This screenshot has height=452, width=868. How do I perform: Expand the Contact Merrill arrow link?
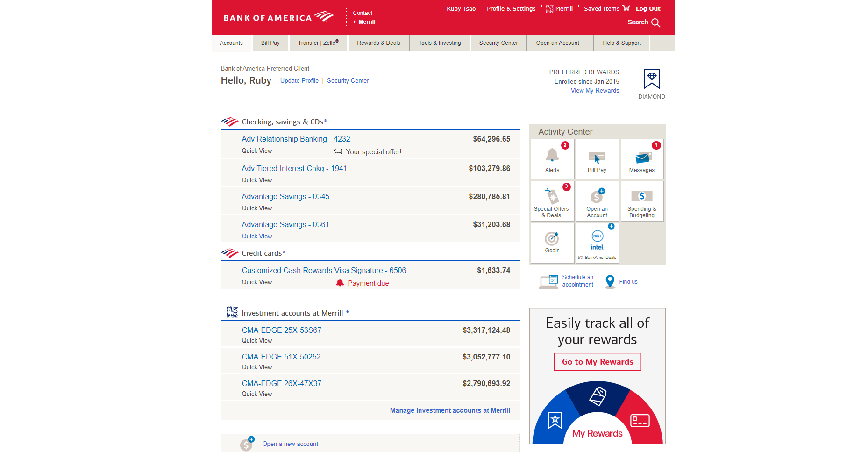(365, 22)
